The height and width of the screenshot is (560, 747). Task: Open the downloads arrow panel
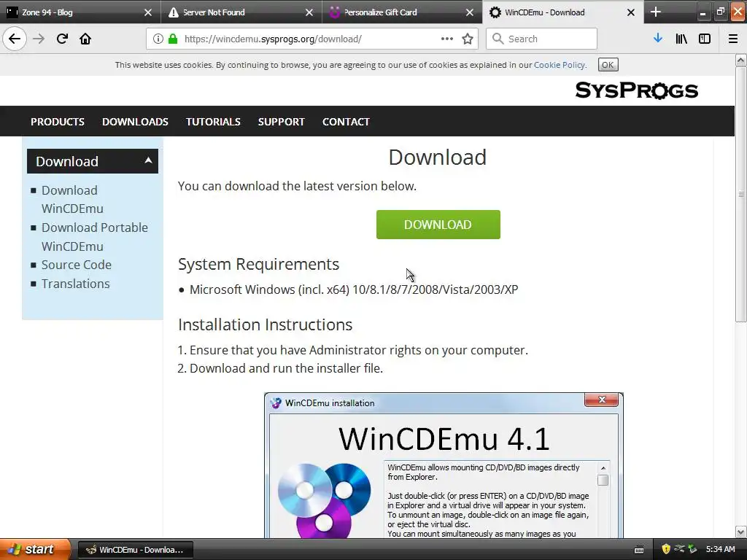click(x=658, y=39)
